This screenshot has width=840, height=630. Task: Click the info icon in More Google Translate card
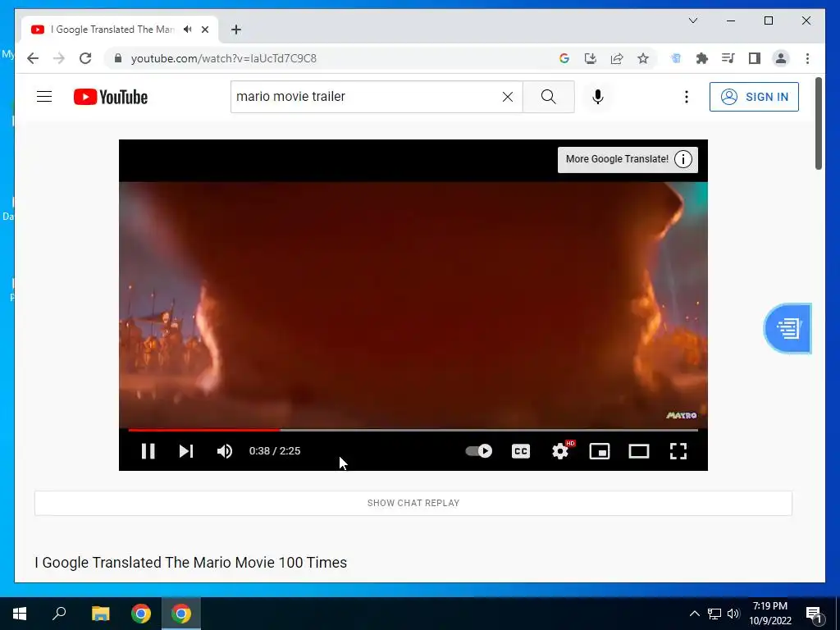point(683,159)
